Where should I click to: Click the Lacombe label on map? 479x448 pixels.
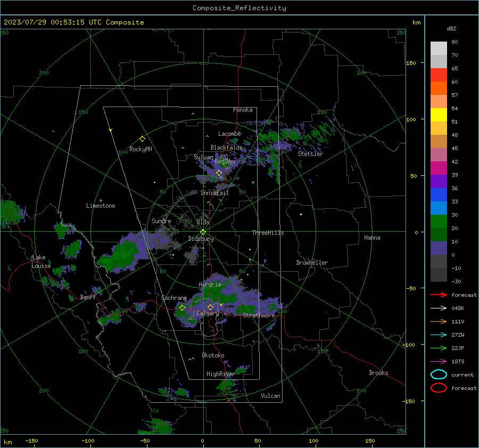(229, 134)
